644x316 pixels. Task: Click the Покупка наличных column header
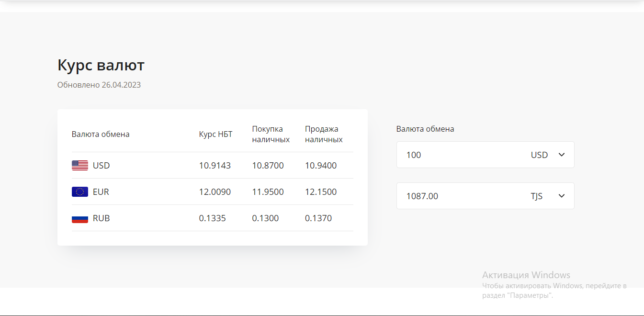(x=271, y=135)
